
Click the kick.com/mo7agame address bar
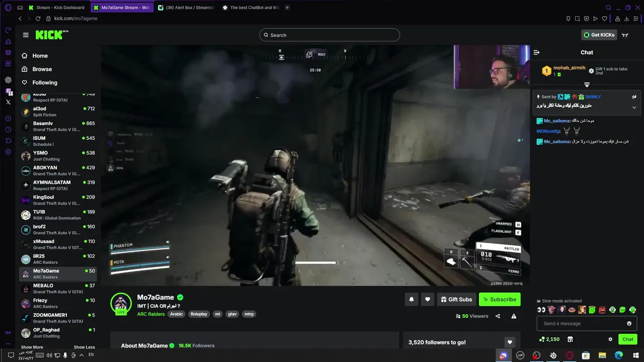coord(75,19)
